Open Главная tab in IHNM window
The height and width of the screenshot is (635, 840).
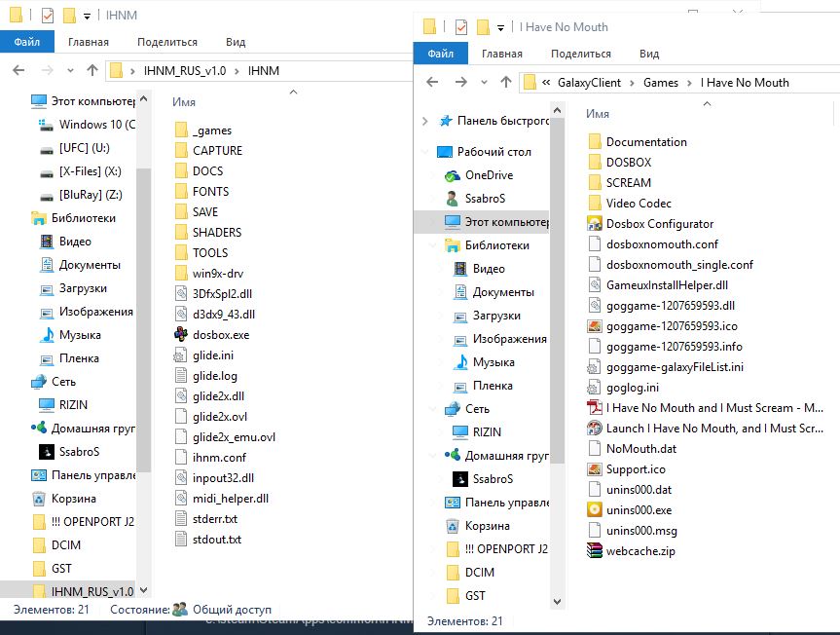[89, 42]
